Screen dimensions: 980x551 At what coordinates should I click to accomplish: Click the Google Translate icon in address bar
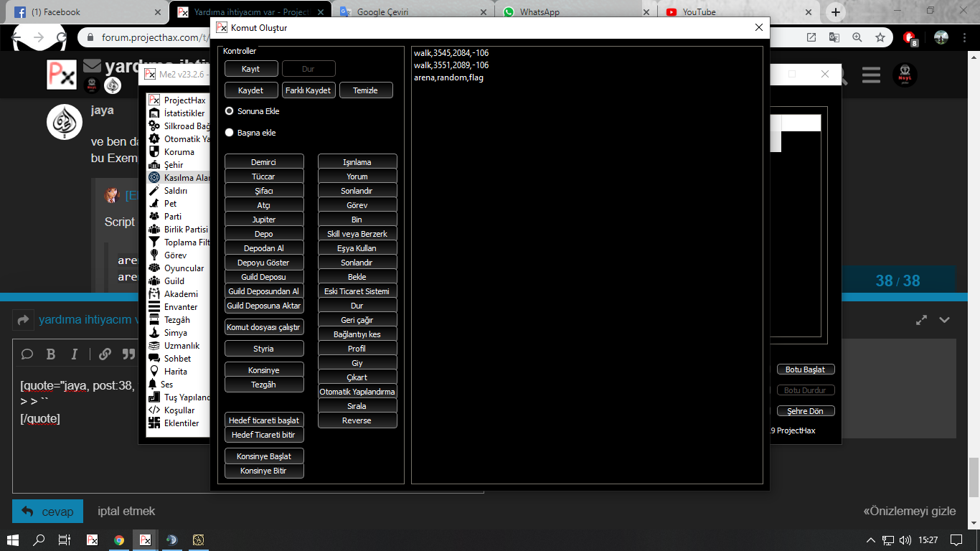pyautogui.click(x=834, y=37)
